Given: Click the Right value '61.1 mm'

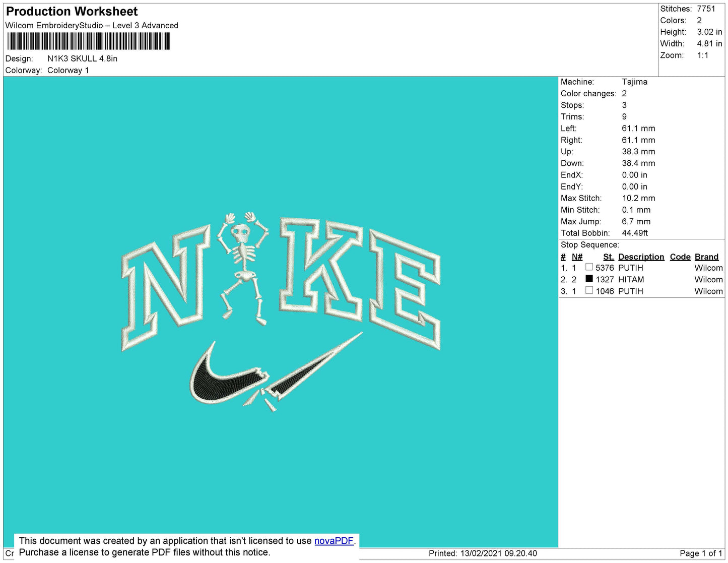Looking at the screenshot, I should 638,140.
